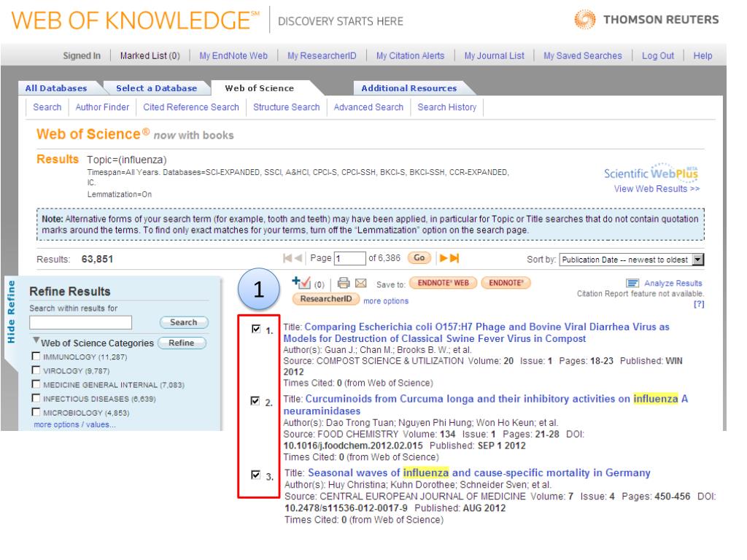Open the Sort by dropdown
Image resolution: width=747 pixels, height=560 pixels.
point(632,260)
